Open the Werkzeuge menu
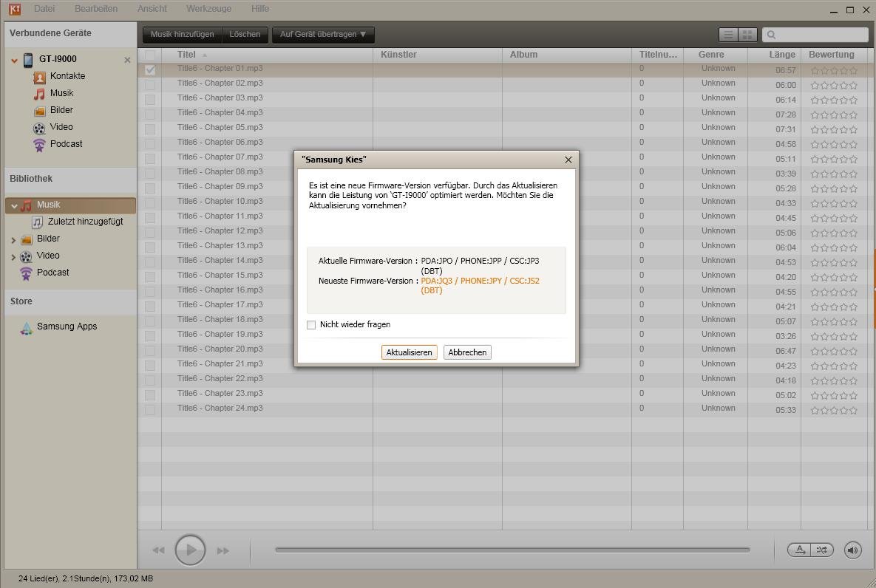 pos(208,9)
